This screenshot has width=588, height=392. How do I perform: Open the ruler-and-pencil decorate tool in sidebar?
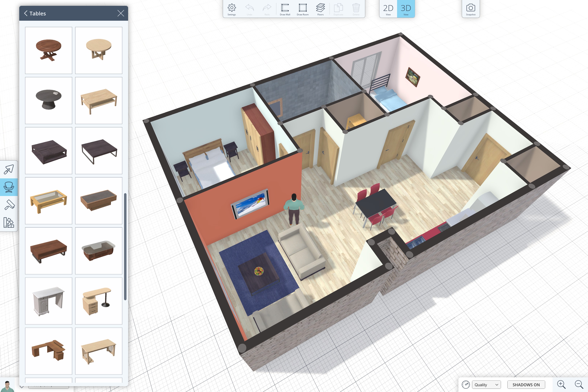point(9,222)
